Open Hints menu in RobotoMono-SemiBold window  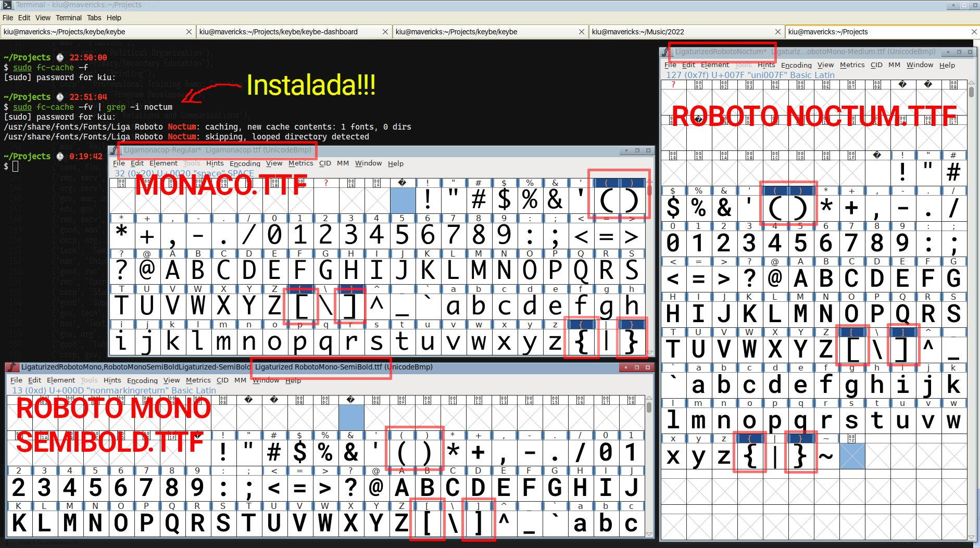[112, 380]
